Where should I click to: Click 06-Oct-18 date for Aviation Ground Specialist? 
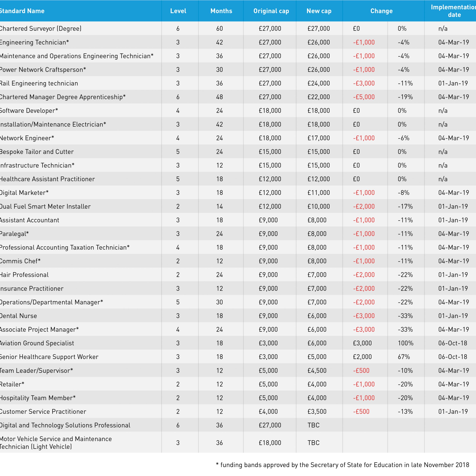point(453,343)
